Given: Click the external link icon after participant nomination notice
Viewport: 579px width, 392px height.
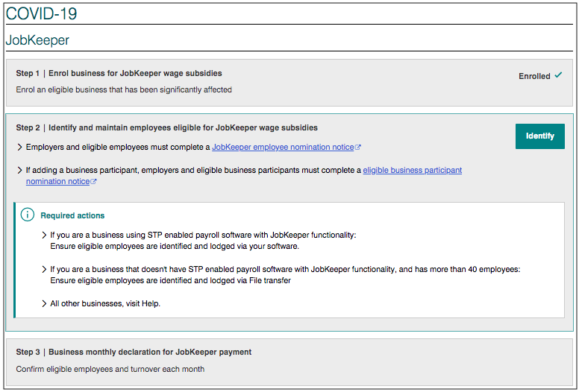Looking at the screenshot, I should coord(93,181).
